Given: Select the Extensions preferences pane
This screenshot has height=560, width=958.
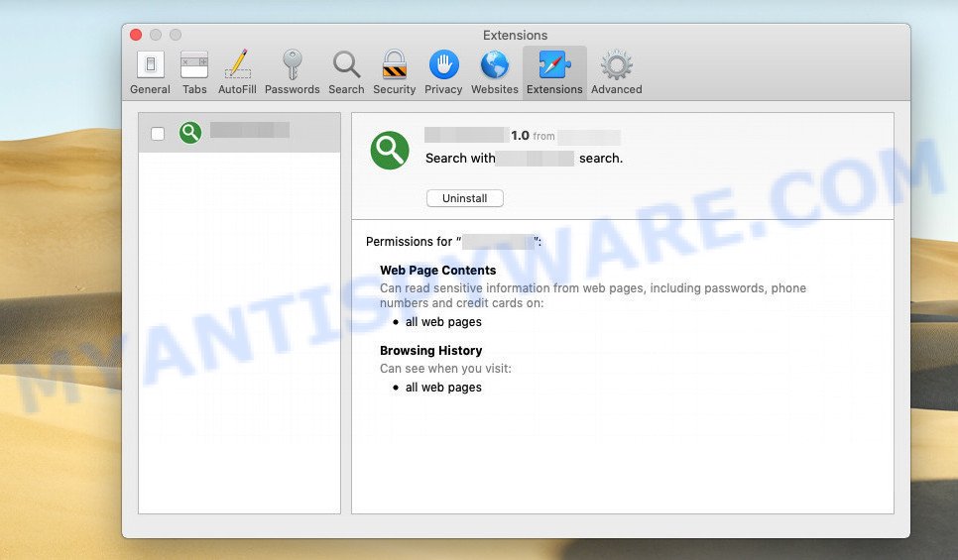Looking at the screenshot, I should click(554, 72).
